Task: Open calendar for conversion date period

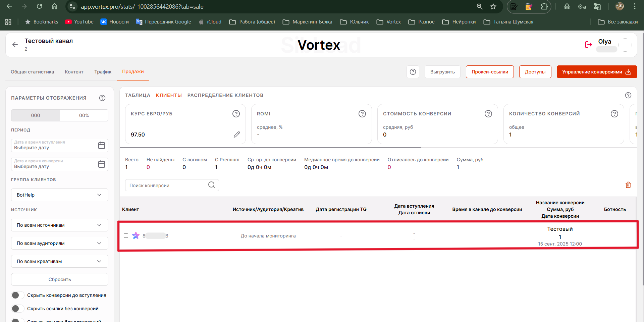Action: coord(101,164)
